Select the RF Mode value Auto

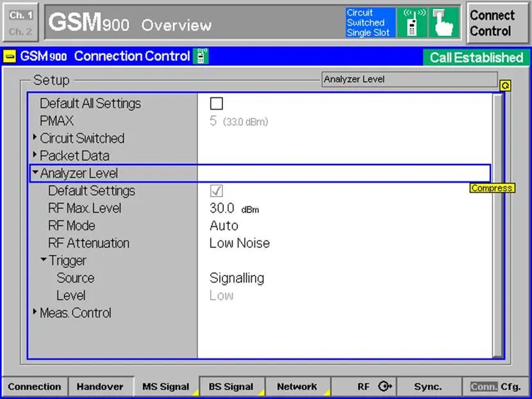[224, 226]
